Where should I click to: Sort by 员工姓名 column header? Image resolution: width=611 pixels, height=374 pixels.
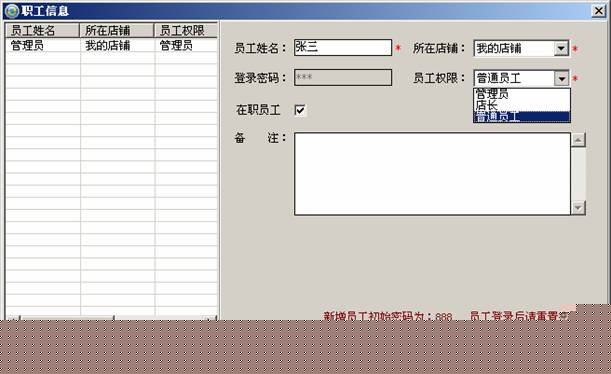coord(42,30)
